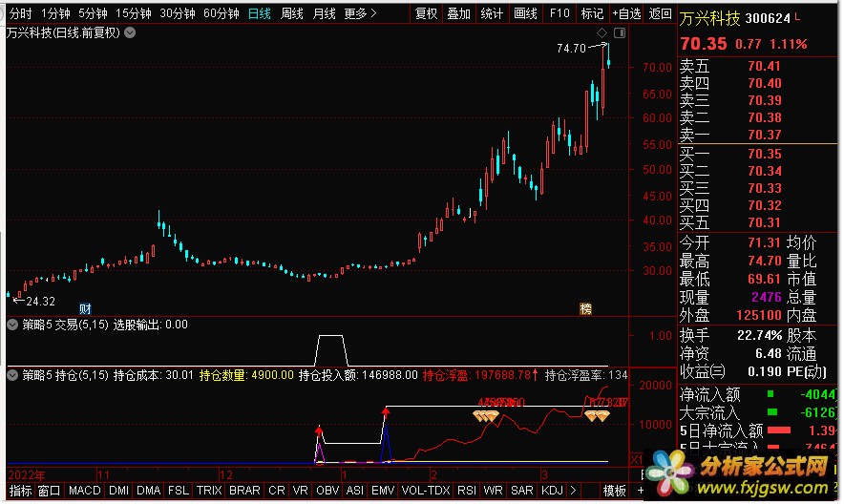
Task: Select the SAR indicator
Action: [x=521, y=491]
